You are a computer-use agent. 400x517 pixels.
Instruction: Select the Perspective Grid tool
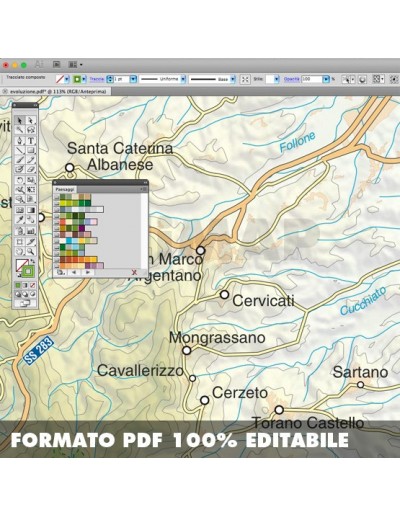[x=30, y=199]
